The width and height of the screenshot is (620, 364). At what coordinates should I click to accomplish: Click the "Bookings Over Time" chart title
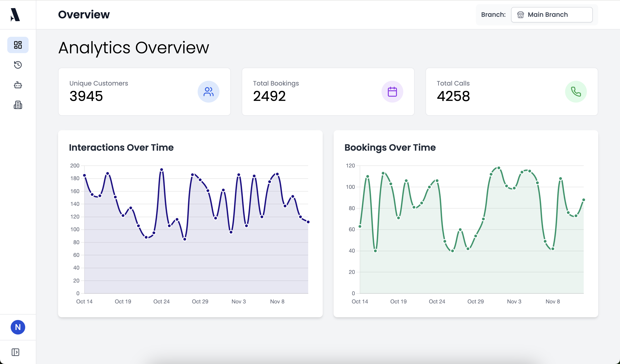tap(390, 147)
